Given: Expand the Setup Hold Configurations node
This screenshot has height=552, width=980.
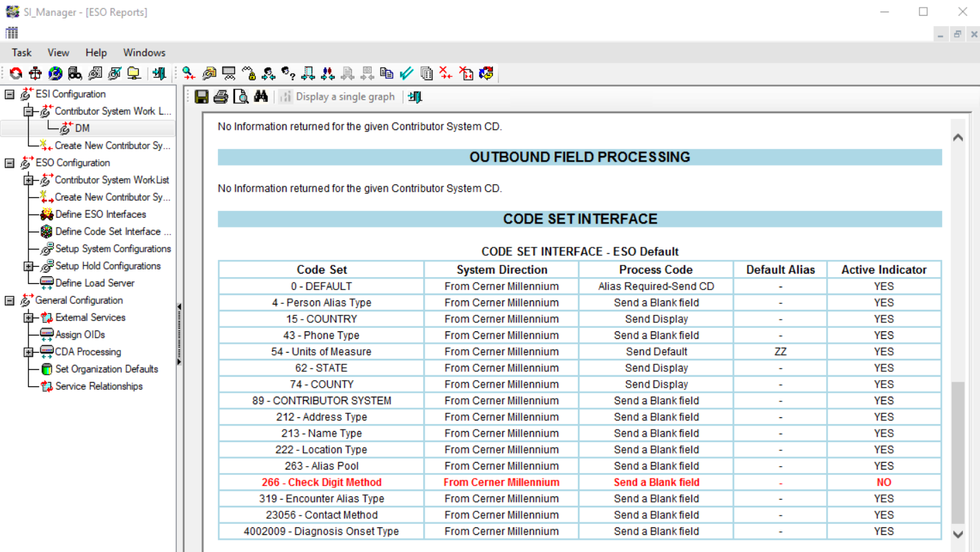Looking at the screenshot, I should coord(28,266).
